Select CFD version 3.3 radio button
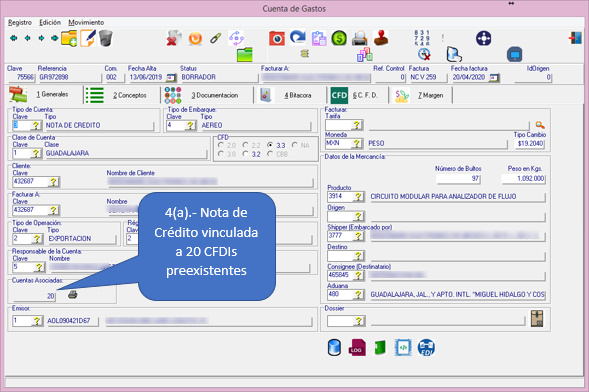This screenshot has width=589, height=392. point(270,145)
